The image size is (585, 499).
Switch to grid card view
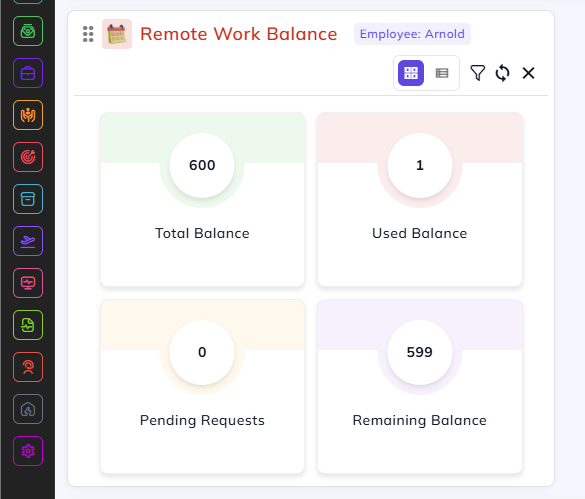[411, 73]
